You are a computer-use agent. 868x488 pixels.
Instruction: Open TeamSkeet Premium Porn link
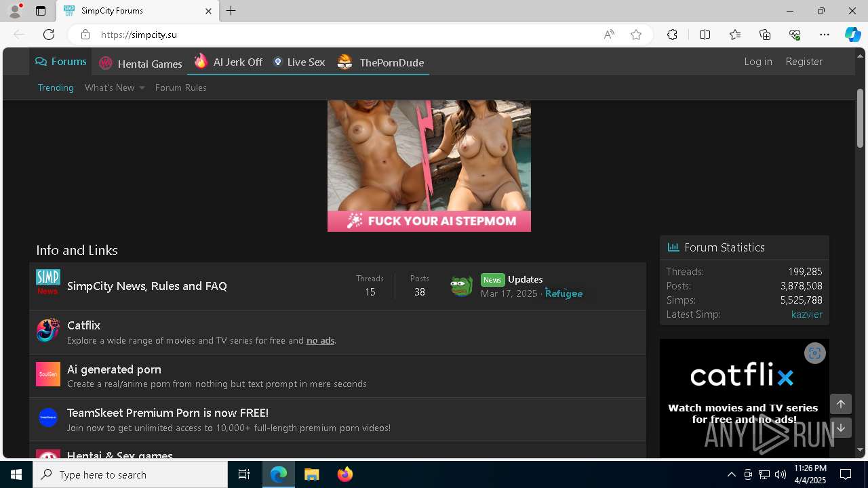tap(167, 413)
